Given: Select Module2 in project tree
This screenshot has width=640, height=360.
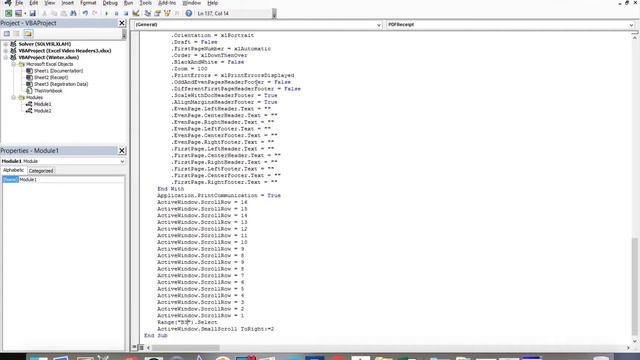Looking at the screenshot, I should pyautogui.click(x=42, y=111).
